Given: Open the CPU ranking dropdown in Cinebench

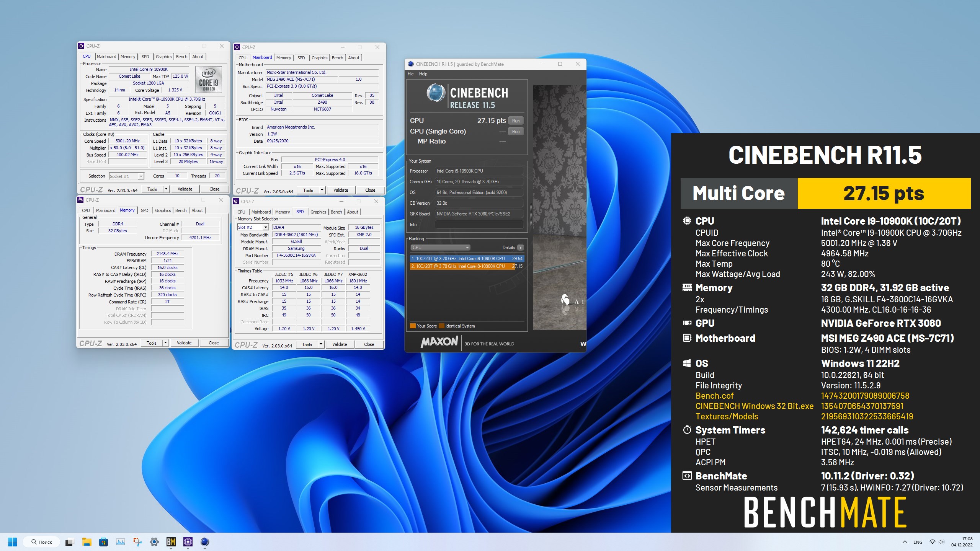Looking at the screenshot, I should coord(440,248).
